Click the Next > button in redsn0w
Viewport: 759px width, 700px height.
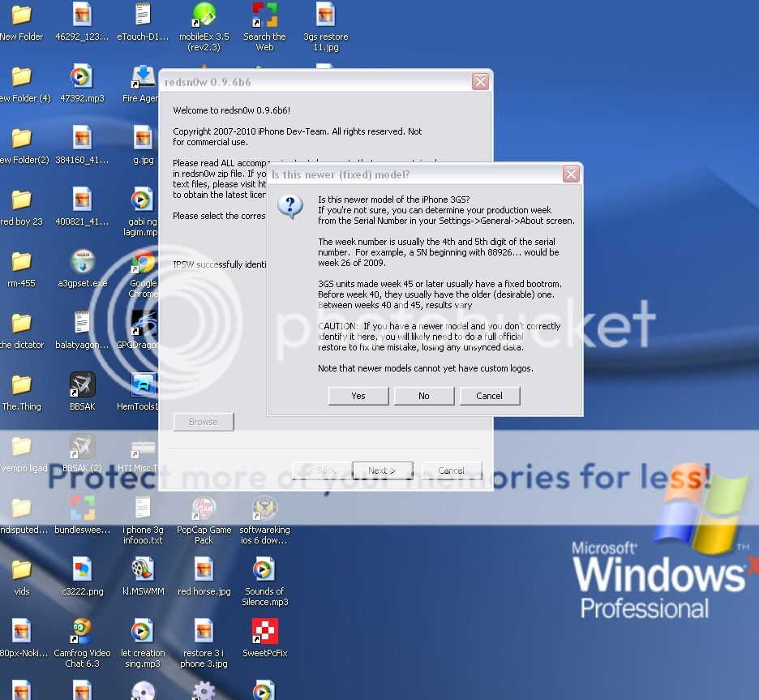pos(383,470)
